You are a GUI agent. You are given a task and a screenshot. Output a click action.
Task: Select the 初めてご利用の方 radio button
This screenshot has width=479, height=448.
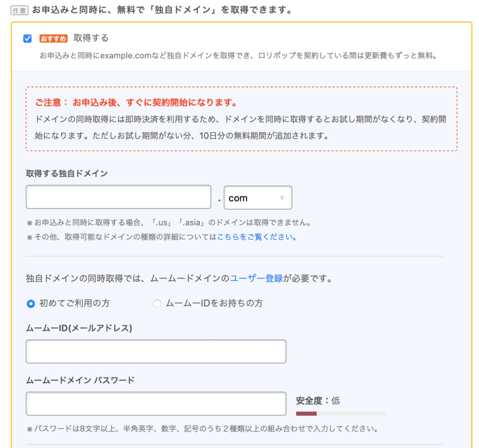(31, 304)
